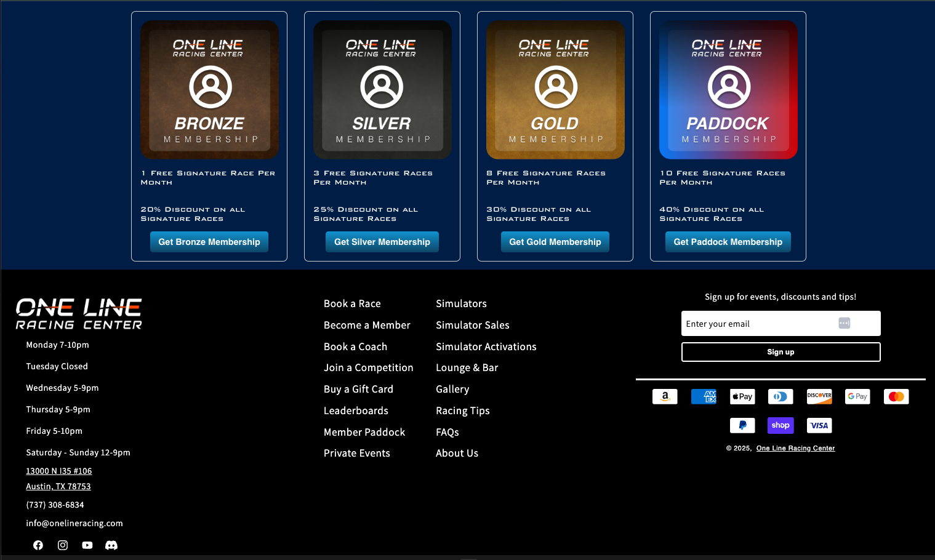The width and height of the screenshot is (935, 560).
Task: Click the Thursday 5-9pm hours text
Action: click(58, 409)
